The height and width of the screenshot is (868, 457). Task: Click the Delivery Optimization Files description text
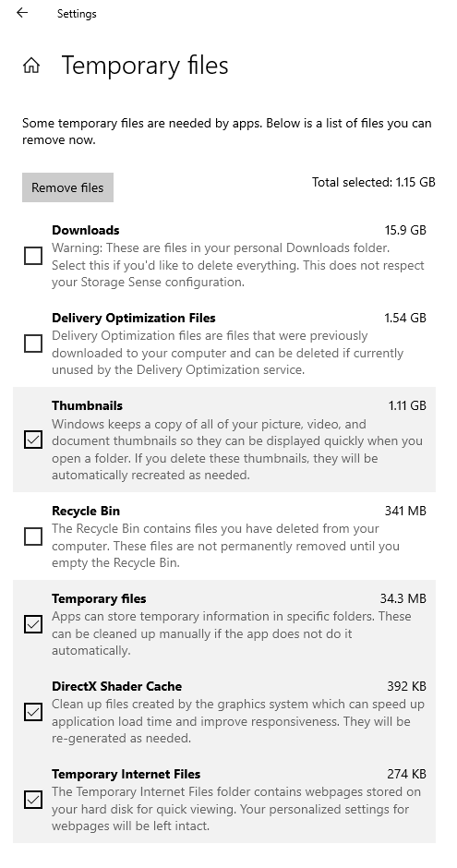pyautogui.click(x=228, y=353)
